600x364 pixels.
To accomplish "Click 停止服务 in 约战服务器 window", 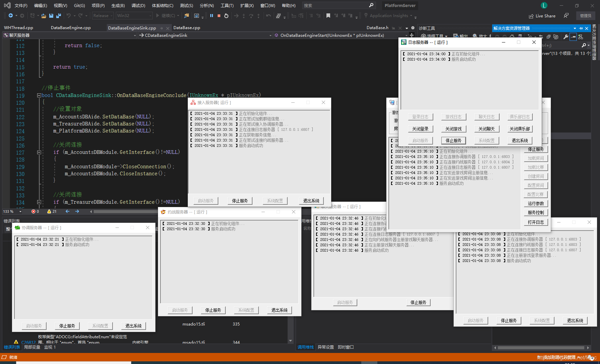I will (213, 310).
